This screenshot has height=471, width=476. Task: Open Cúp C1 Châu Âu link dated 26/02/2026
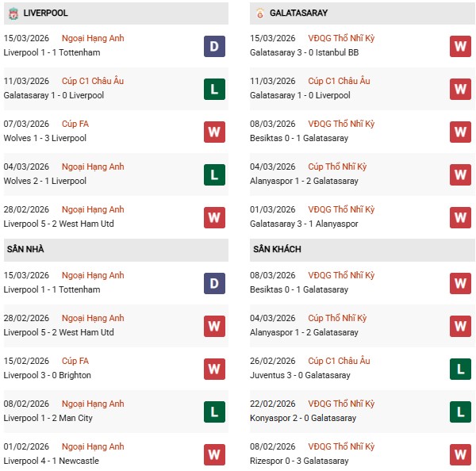(x=338, y=361)
